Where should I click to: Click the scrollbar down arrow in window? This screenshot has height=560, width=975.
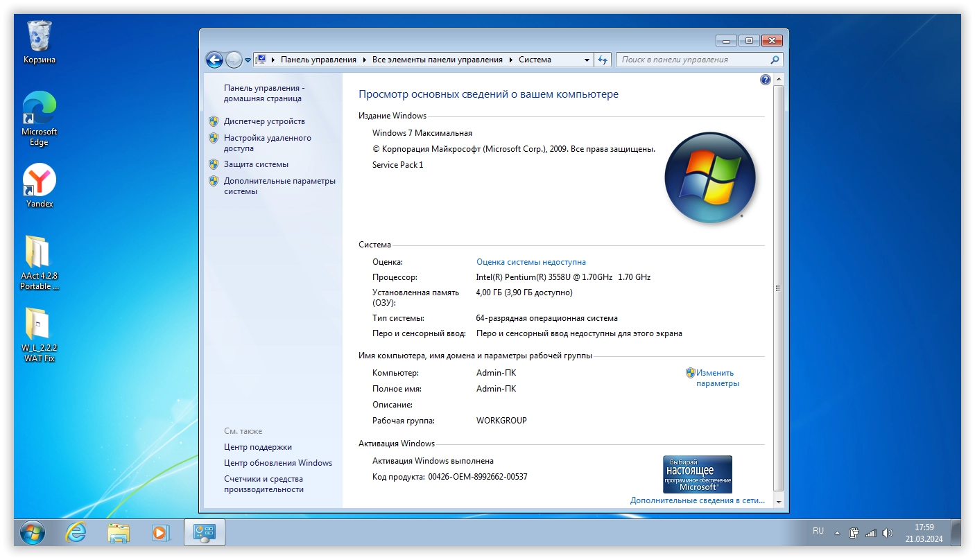click(778, 502)
